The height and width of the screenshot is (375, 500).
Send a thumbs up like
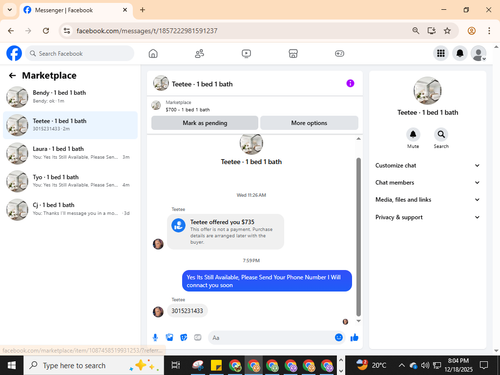point(354,338)
